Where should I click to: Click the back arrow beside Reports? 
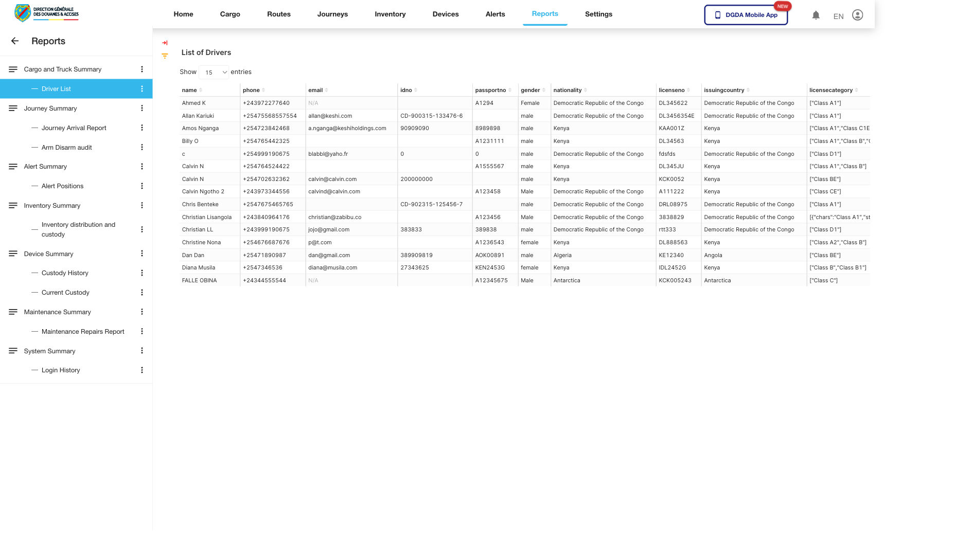click(x=15, y=41)
